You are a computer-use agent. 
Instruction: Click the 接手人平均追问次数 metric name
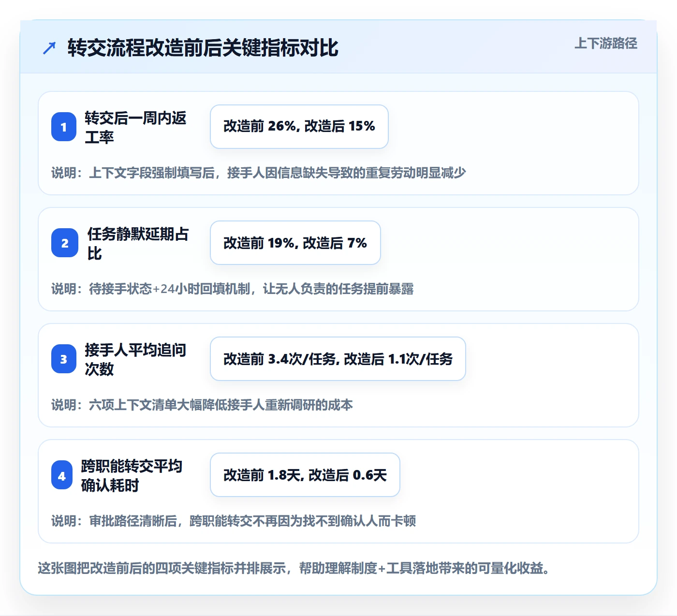(135, 359)
